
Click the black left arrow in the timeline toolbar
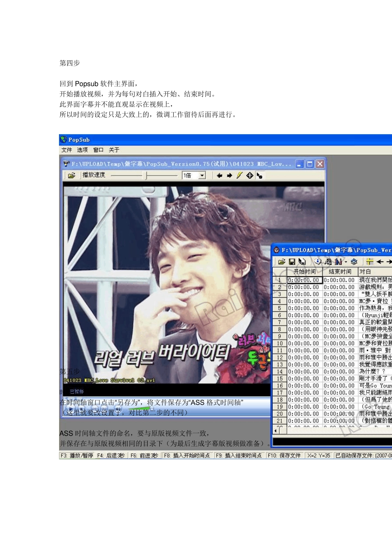pyautogui.click(x=380, y=261)
